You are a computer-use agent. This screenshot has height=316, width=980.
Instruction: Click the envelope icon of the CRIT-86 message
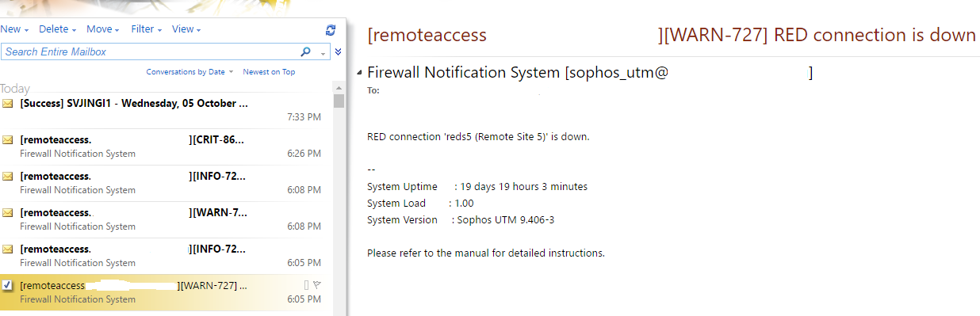coord(8,140)
